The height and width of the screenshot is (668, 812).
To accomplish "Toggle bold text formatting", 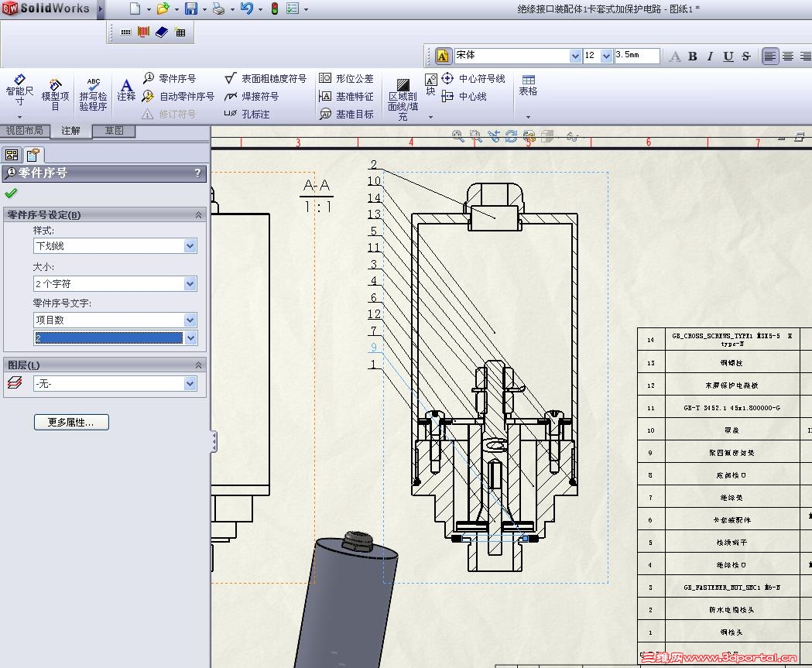I will pyautogui.click(x=693, y=56).
